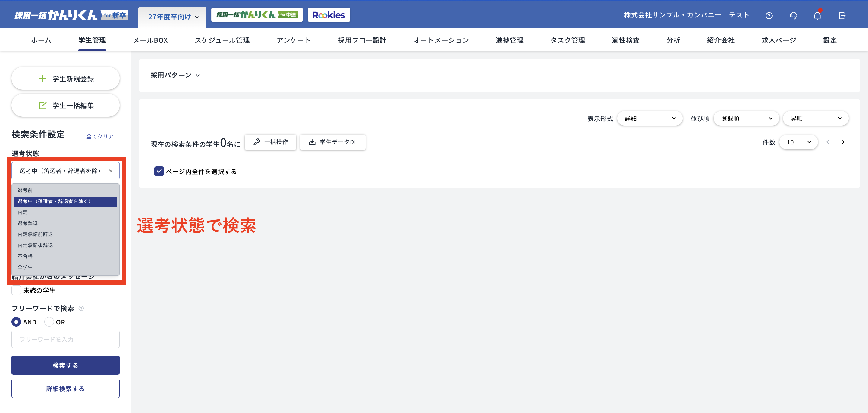
Task: Click the Rookies logo button
Action: click(328, 15)
